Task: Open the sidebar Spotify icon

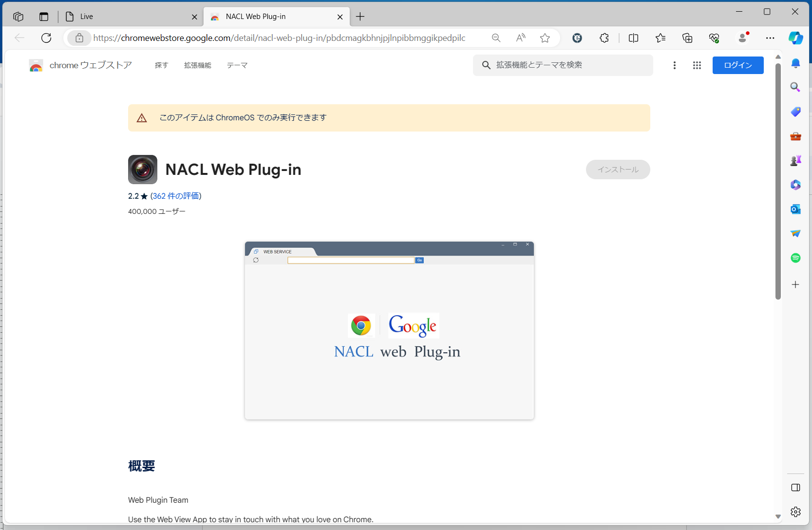Action: click(x=795, y=258)
